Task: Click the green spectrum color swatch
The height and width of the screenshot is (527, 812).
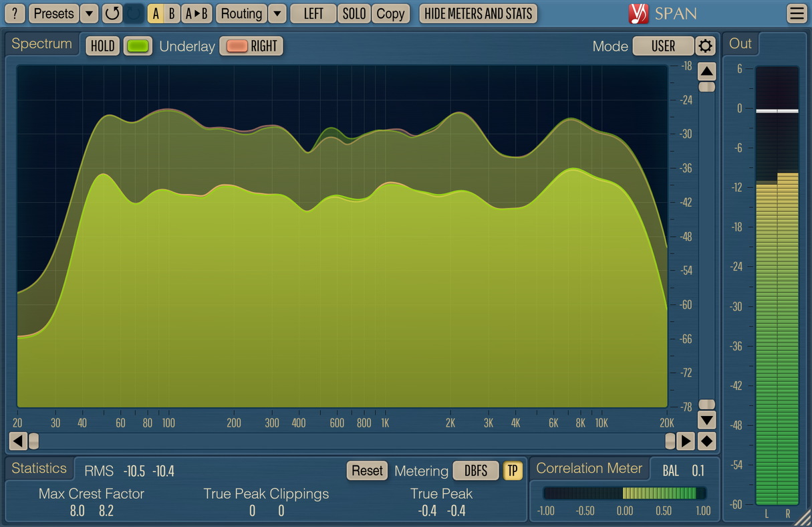Action: pyautogui.click(x=138, y=46)
